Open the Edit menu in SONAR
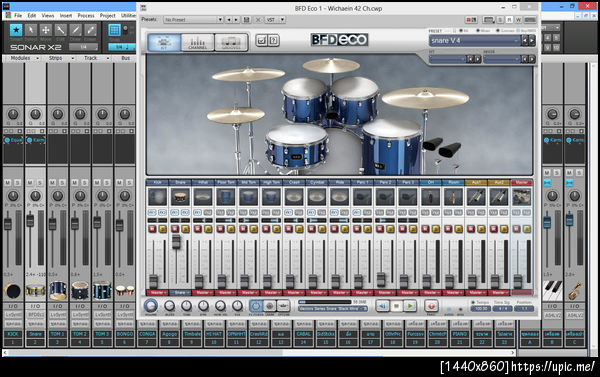The image size is (600, 377). click(x=32, y=16)
